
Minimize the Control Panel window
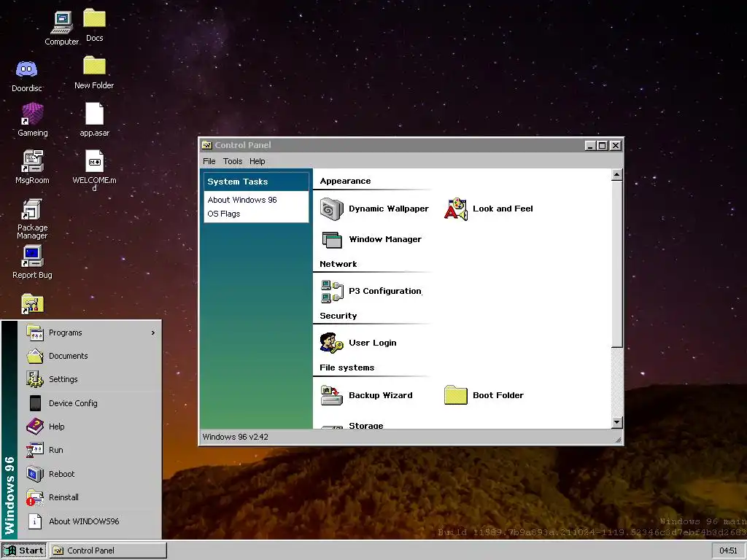590,146
